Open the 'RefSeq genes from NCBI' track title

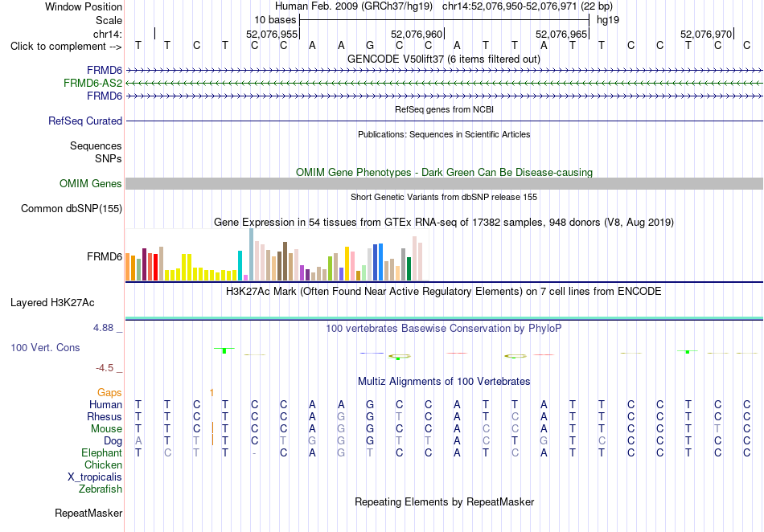(444, 109)
